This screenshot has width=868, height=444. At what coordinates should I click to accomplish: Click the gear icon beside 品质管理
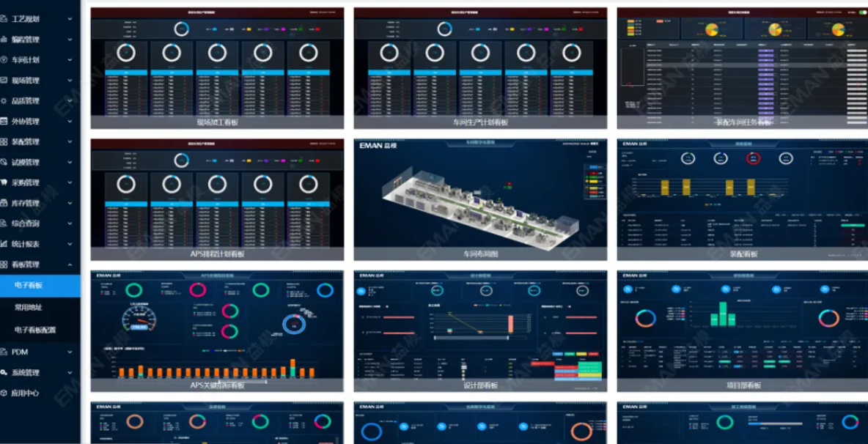point(4,100)
